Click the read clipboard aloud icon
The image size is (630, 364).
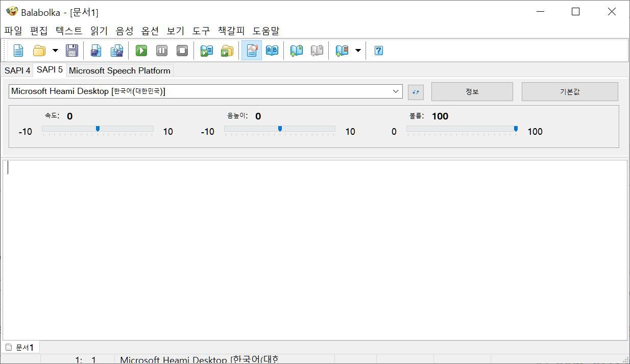click(x=206, y=51)
